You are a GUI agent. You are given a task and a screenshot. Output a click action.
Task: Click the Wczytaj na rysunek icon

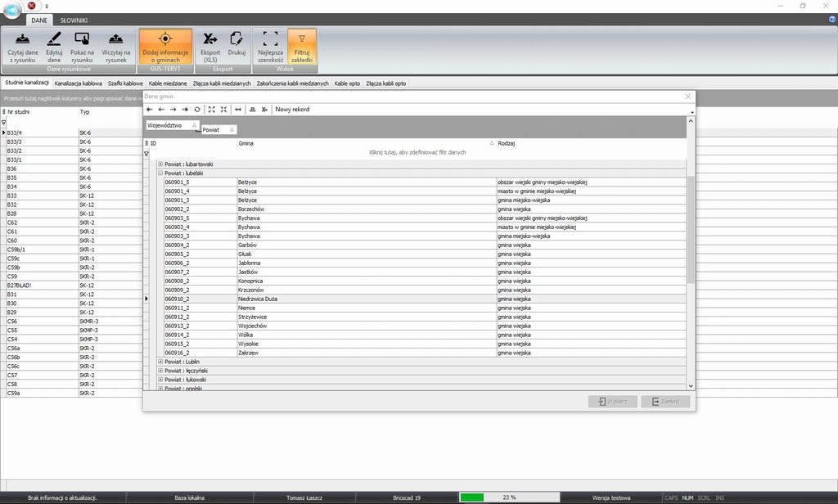pos(116,39)
